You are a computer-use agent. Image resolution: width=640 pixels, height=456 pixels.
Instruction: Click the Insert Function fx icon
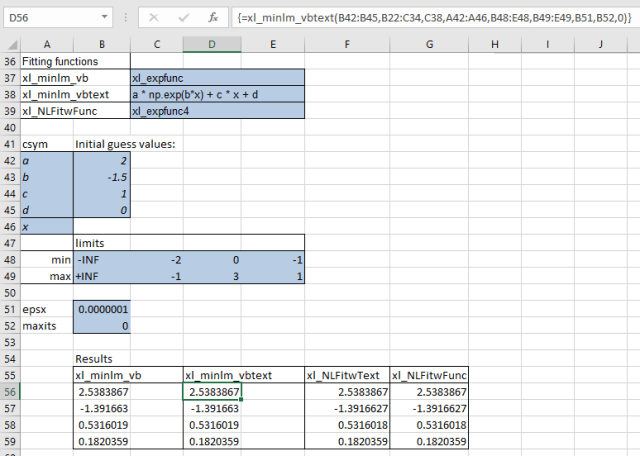tap(213, 17)
